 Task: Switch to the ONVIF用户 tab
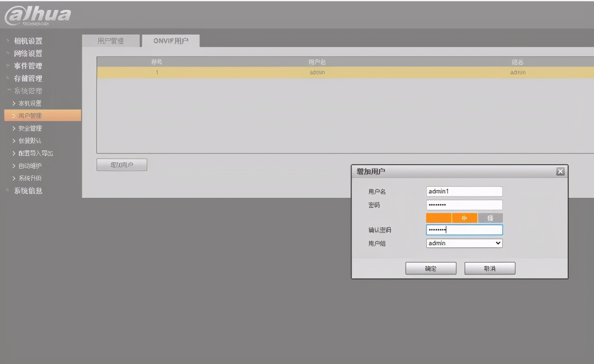pyautogui.click(x=171, y=41)
